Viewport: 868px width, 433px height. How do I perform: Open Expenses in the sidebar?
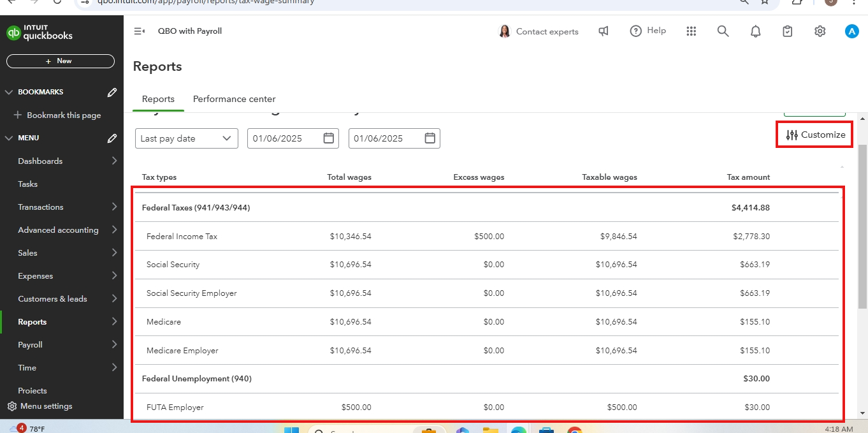[36, 276]
